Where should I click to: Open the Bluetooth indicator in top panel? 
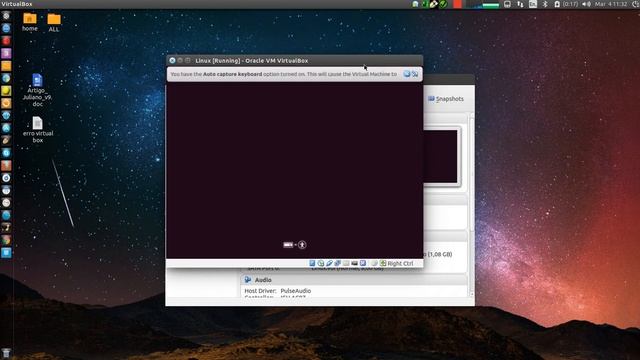point(545,4)
